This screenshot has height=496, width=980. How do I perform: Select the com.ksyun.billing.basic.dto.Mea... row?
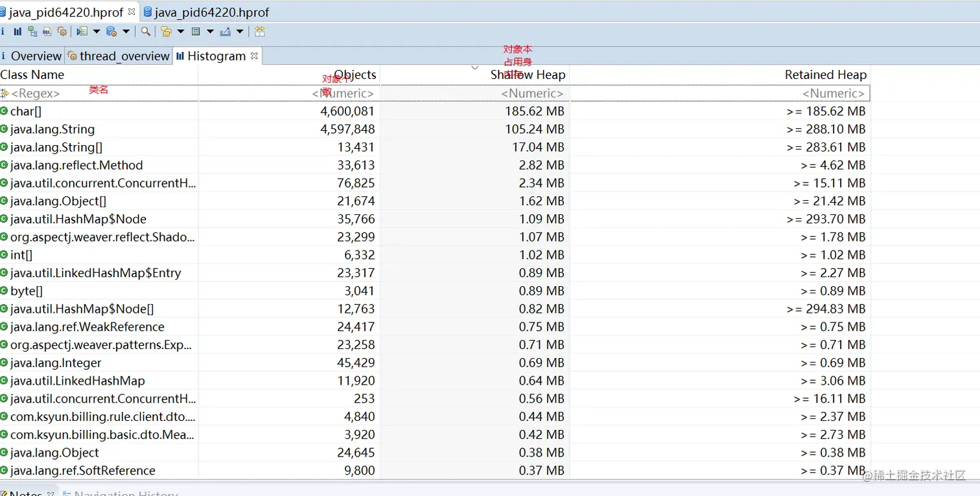point(435,434)
